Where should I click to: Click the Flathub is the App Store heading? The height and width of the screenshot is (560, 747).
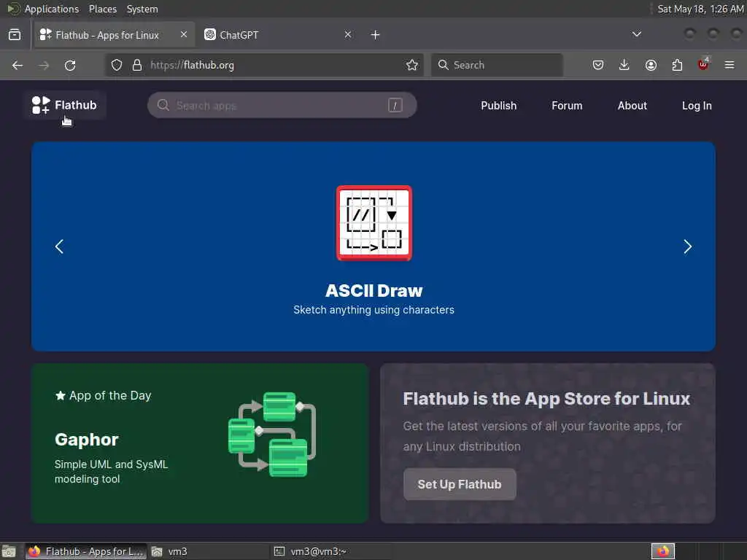point(546,399)
